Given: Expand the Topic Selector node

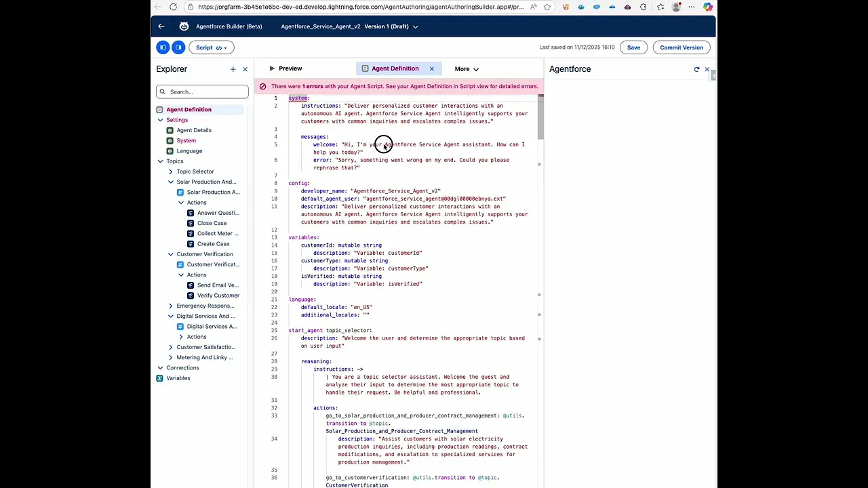Looking at the screenshot, I should coord(170,171).
